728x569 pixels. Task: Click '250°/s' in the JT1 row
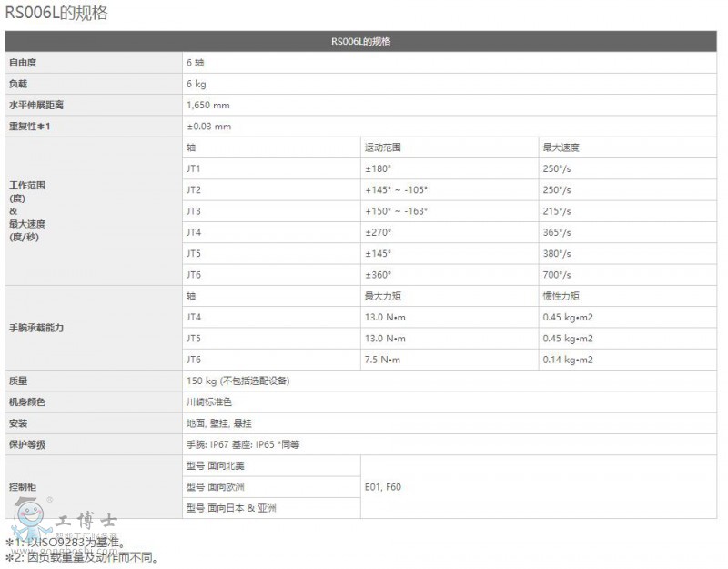point(557,168)
